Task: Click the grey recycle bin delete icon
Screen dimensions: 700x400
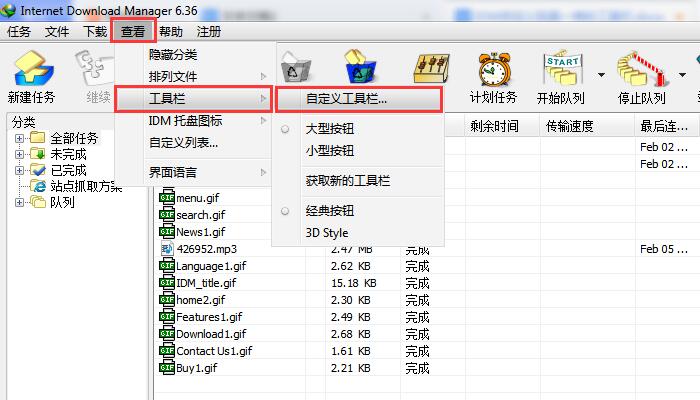Action: [296, 68]
